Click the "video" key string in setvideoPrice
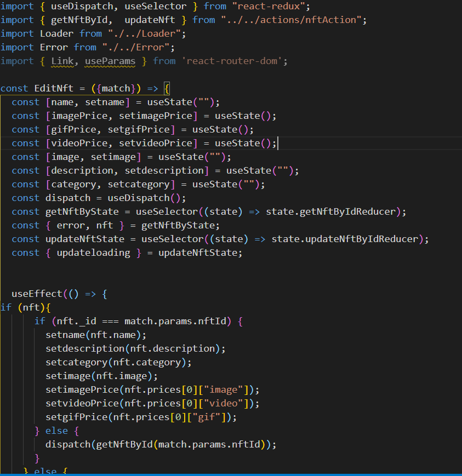The image size is (462, 476). pyautogui.click(x=223, y=404)
